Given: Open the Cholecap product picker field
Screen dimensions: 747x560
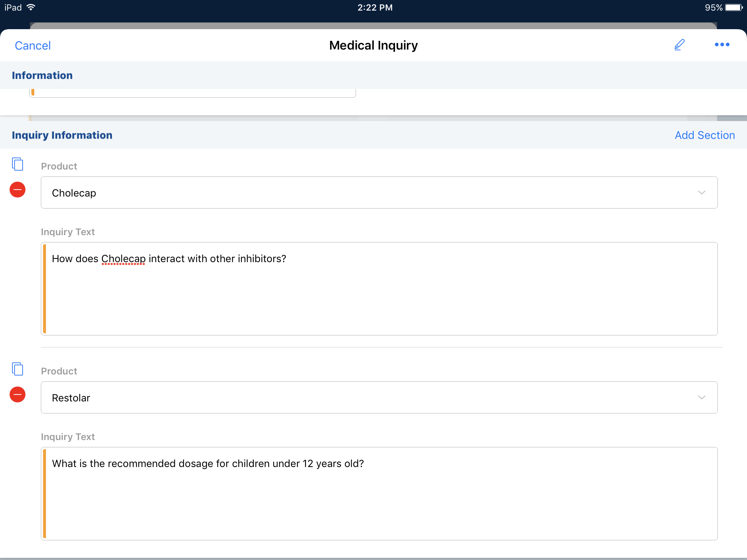Looking at the screenshot, I should pyautogui.click(x=365, y=192).
